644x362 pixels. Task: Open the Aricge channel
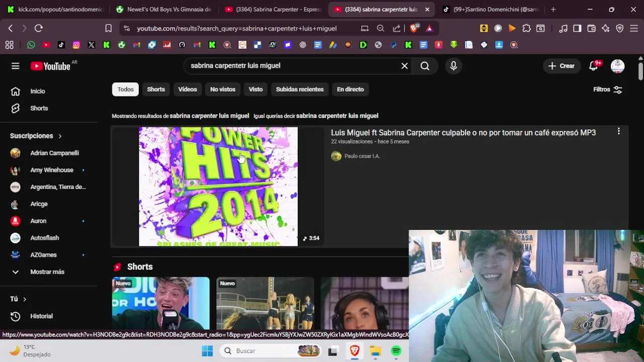48,204
